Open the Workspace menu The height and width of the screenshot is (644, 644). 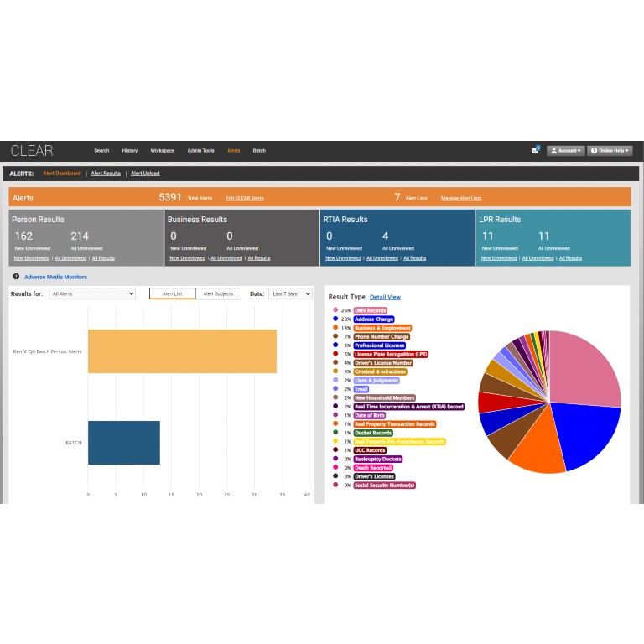point(162,151)
